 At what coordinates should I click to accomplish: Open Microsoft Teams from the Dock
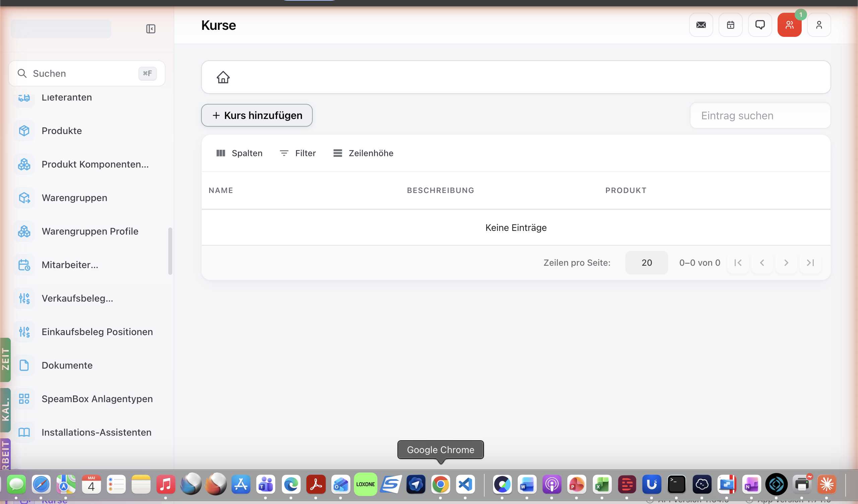266,484
